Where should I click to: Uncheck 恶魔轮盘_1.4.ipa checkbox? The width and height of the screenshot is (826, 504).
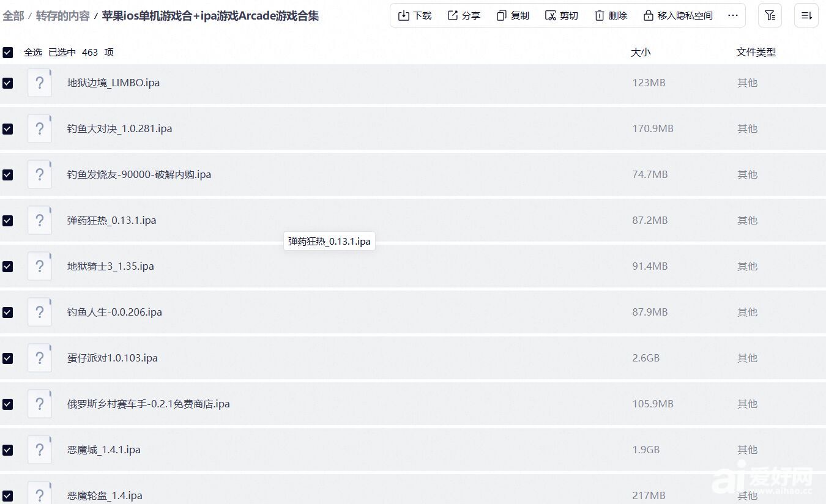coord(7,496)
